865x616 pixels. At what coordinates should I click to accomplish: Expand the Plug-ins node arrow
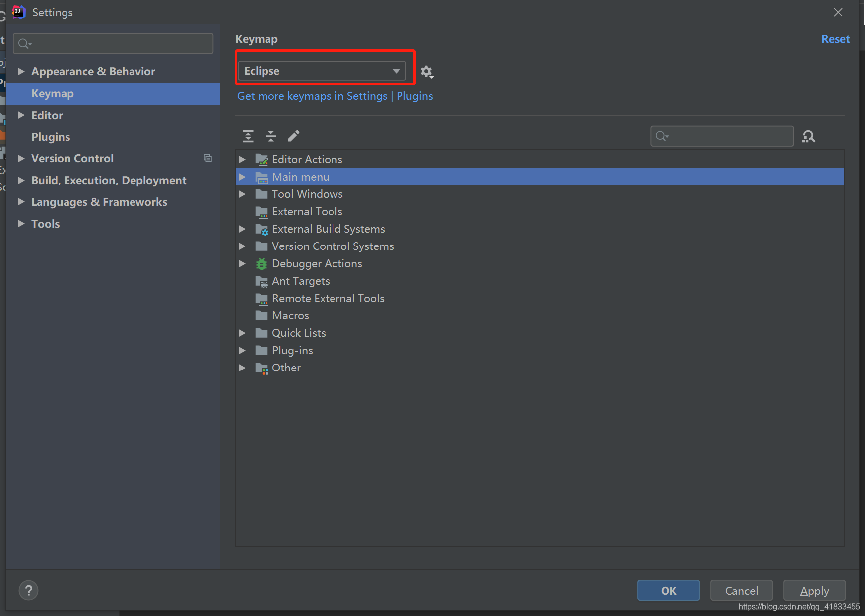tap(242, 350)
